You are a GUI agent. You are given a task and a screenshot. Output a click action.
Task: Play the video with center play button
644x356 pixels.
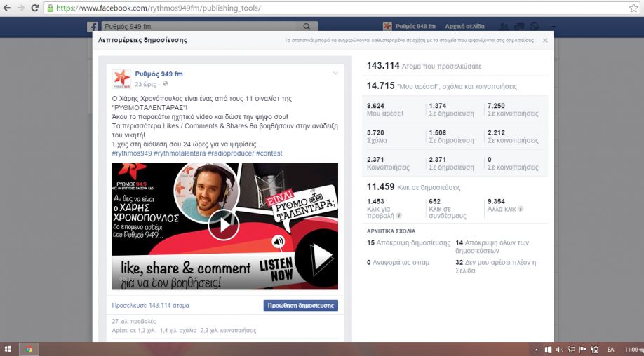pyautogui.click(x=223, y=225)
